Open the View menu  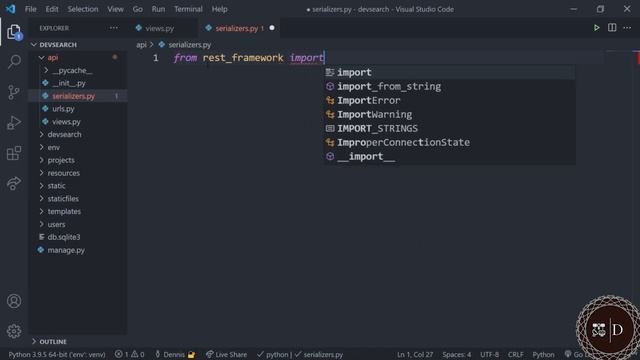pos(116,9)
